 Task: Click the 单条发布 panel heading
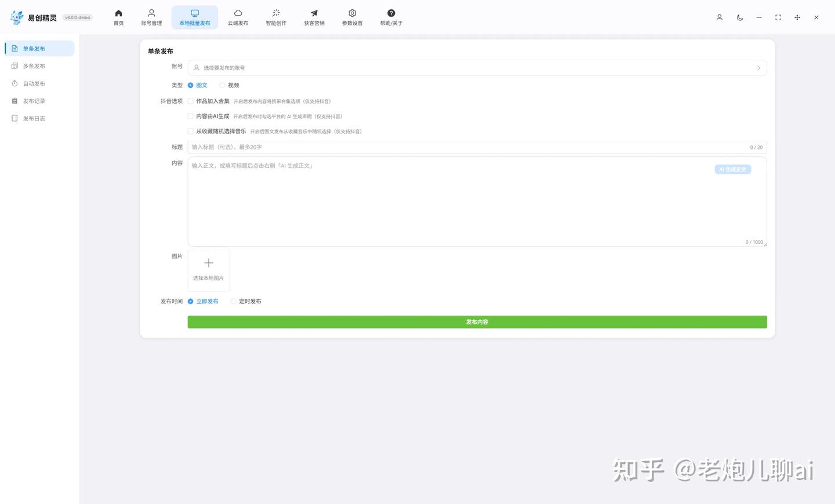click(x=160, y=51)
